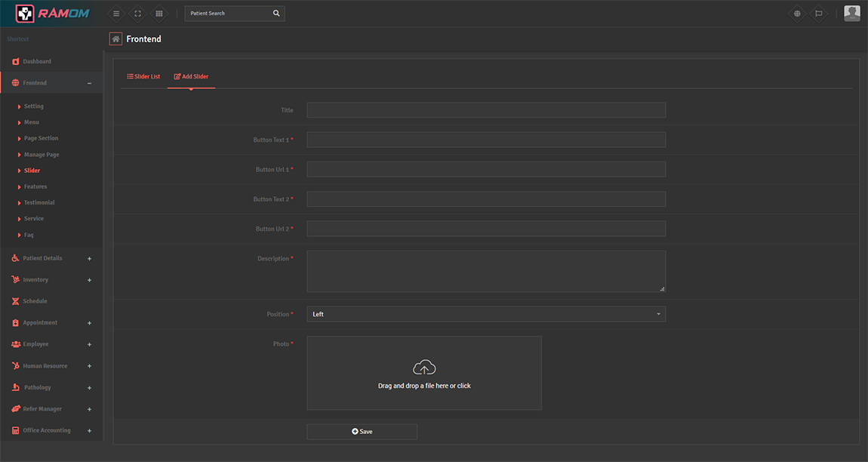Open Dashboard from the sidebar
This screenshot has height=462, width=868.
click(x=36, y=61)
